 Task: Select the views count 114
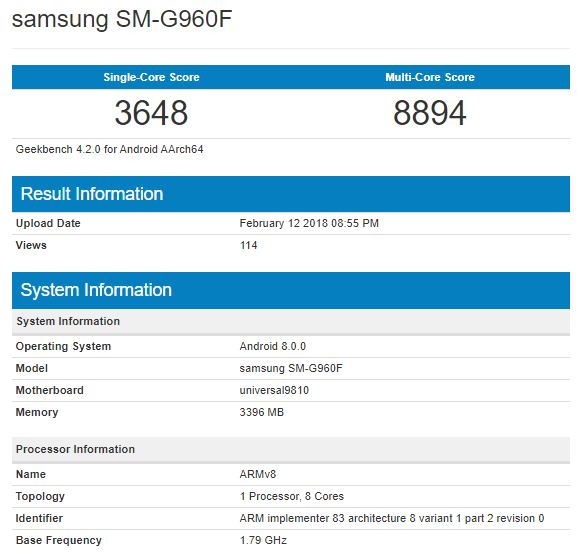pos(248,245)
